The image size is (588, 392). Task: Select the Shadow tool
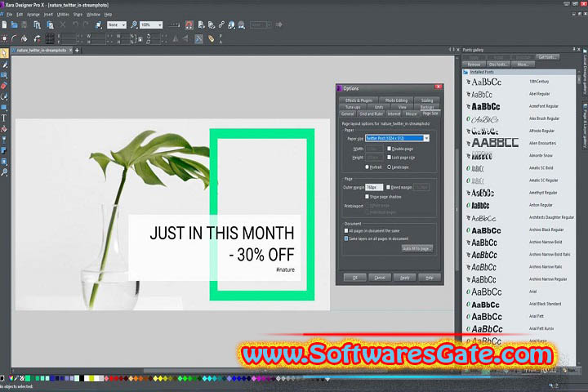[4, 151]
